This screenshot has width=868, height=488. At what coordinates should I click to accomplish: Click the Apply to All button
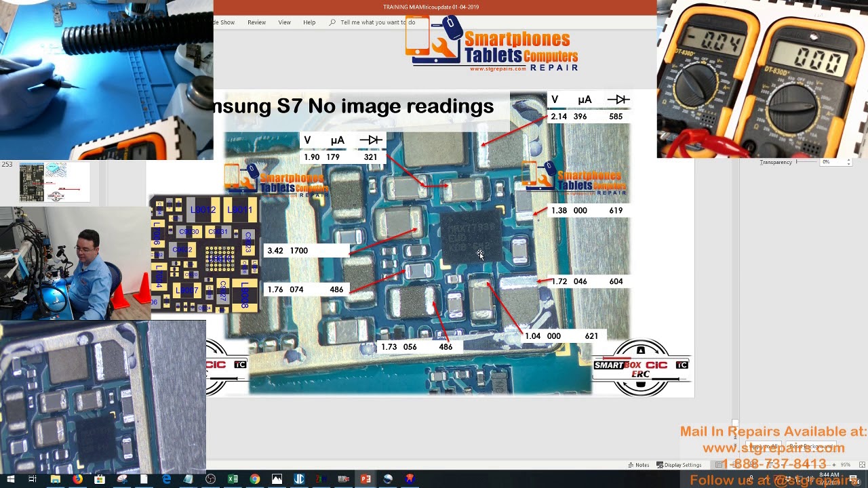click(x=764, y=447)
